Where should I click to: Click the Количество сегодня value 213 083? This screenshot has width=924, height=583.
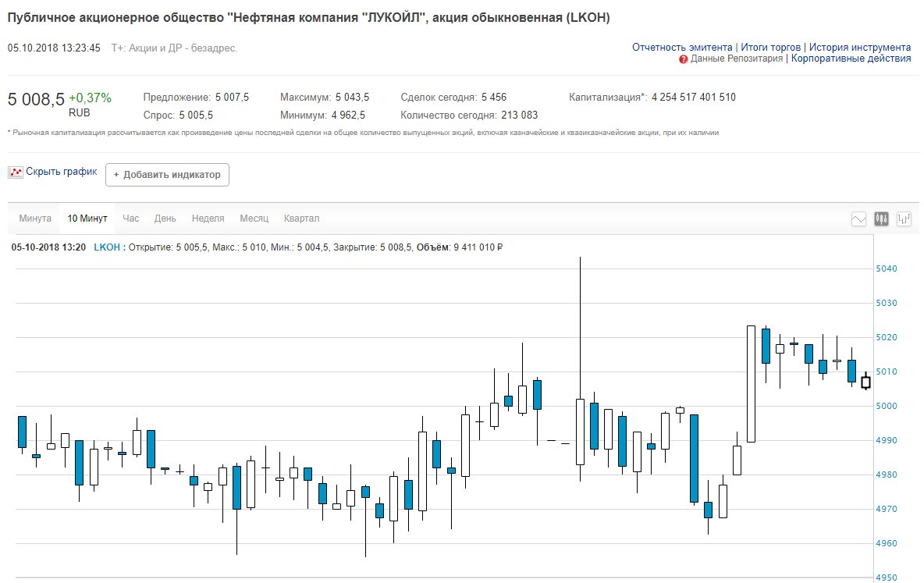tap(520, 115)
